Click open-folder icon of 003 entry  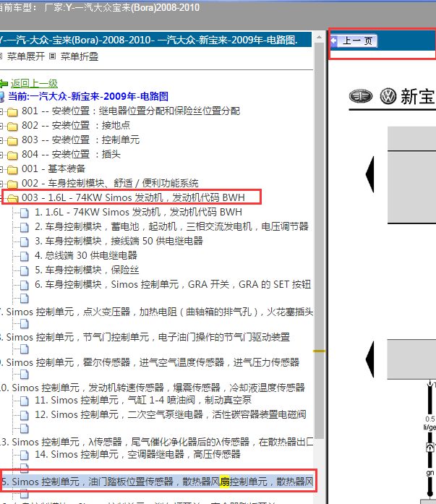coord(12,198)
